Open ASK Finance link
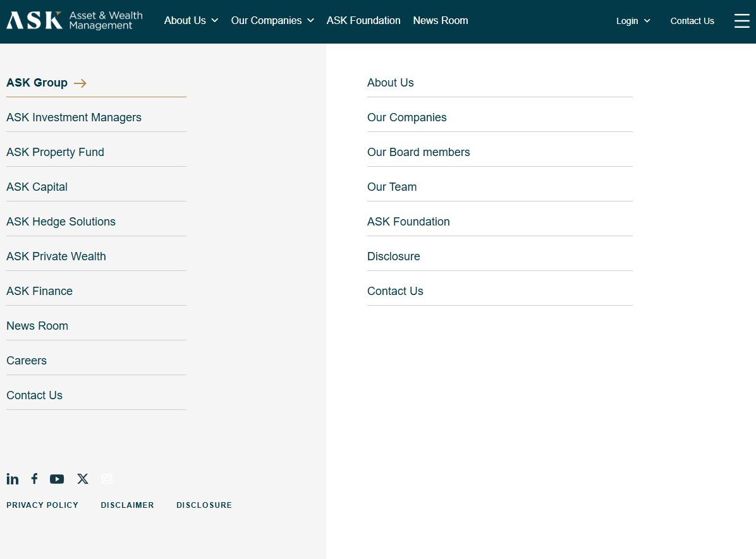Viewport: 756px width, 559px height. 40,291
